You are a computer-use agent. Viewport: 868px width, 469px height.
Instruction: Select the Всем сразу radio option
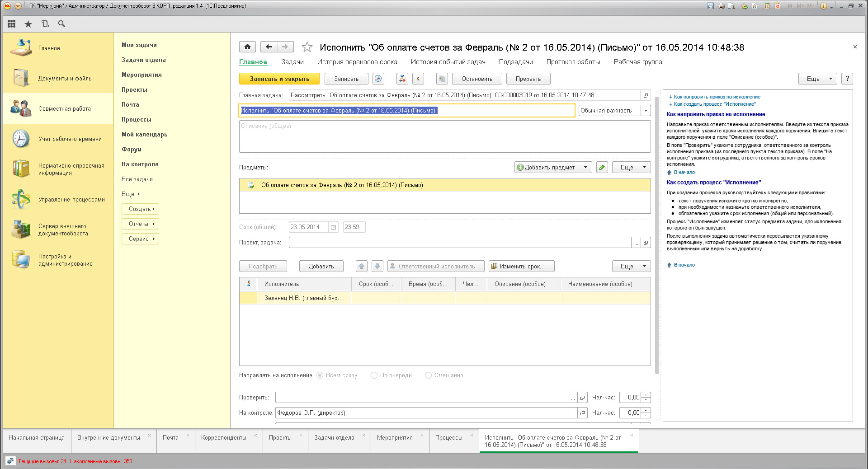click(x=320, y=375)
